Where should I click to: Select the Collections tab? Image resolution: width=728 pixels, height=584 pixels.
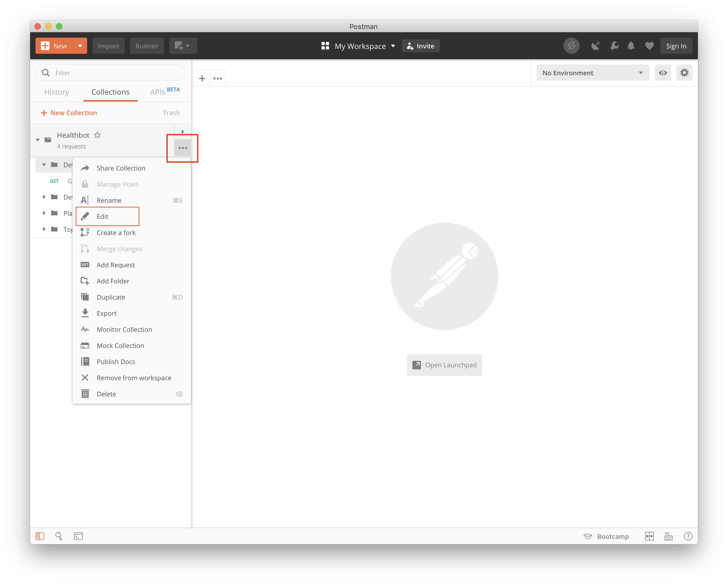point(110,92)
